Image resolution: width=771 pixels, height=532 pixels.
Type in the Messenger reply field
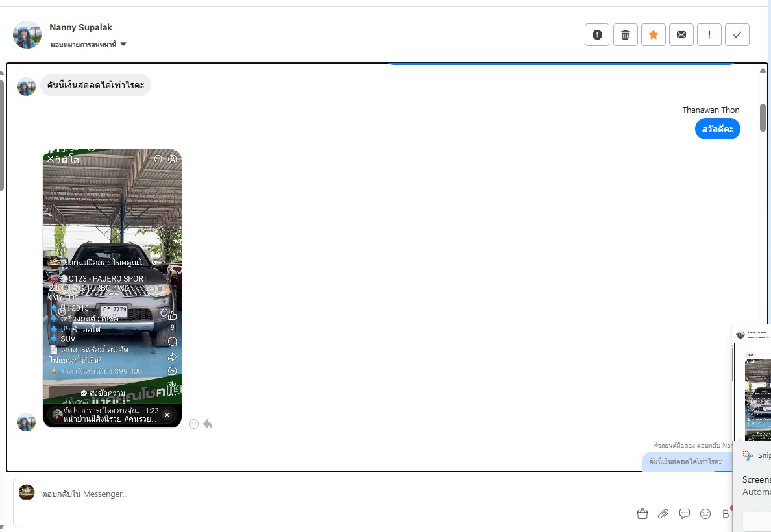click(324, 494)
